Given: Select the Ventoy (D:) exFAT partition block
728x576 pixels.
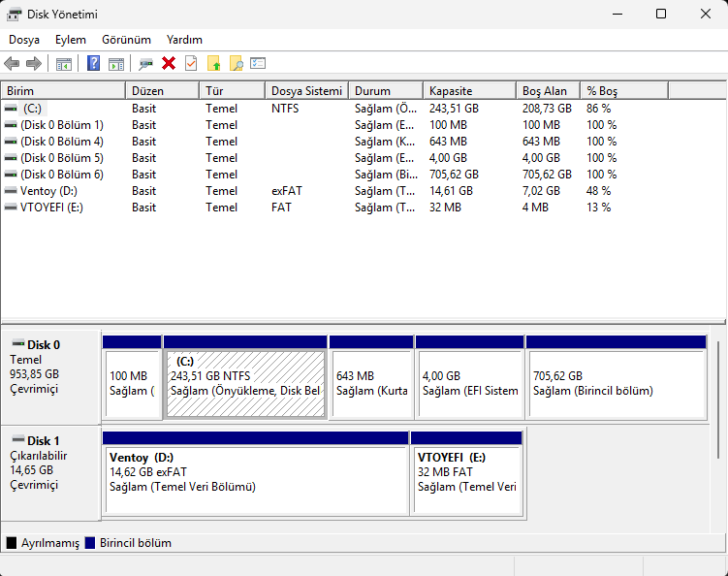Looking at the screenshot, I should tap(255, 473).
